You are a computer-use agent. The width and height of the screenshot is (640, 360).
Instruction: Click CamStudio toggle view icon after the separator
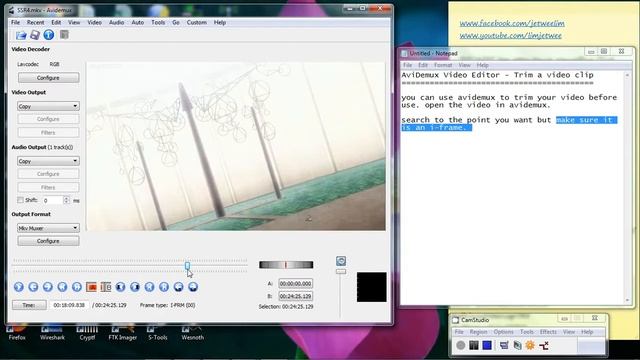[504, 345]
